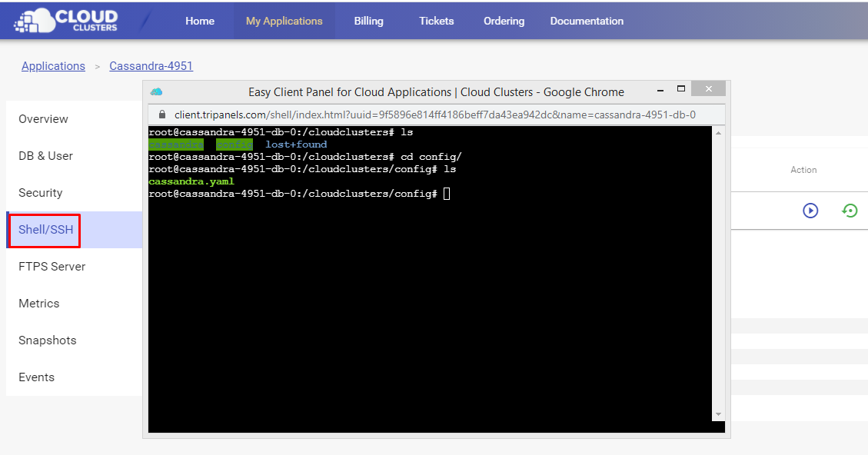This screenshot has width=868, height=455.
Task: Close the Easy Client Panel popup window
Action: click(709, 89)
